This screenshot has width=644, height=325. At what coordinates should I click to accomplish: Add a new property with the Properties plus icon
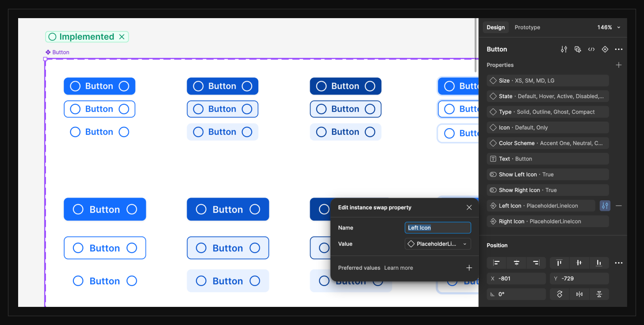coord(619,65)
